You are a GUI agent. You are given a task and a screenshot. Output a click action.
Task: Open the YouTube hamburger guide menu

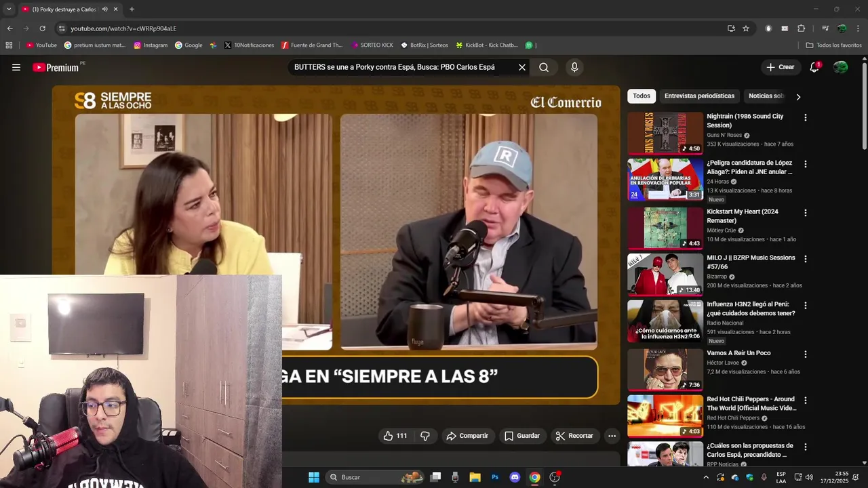pos(16,67)
